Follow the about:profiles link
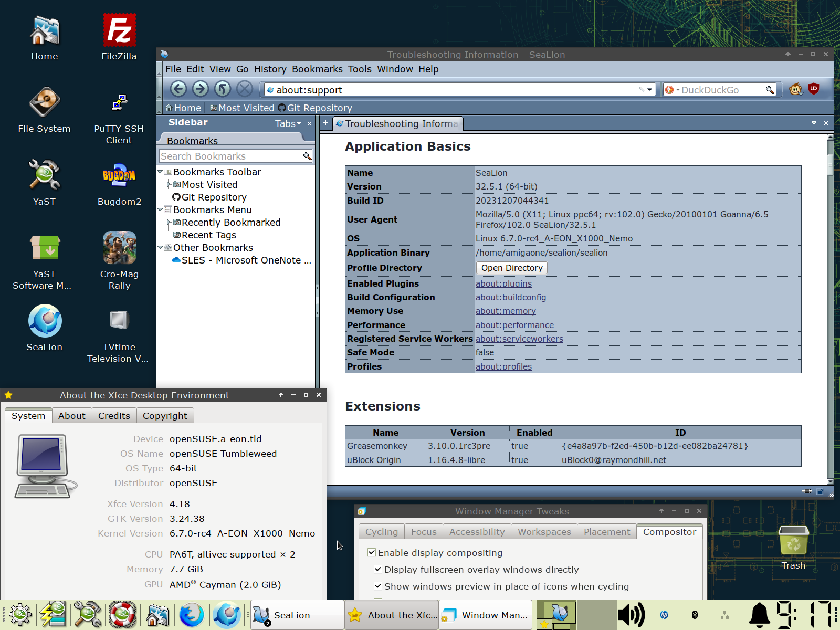The image size is (840, 630). click(503, 366)
